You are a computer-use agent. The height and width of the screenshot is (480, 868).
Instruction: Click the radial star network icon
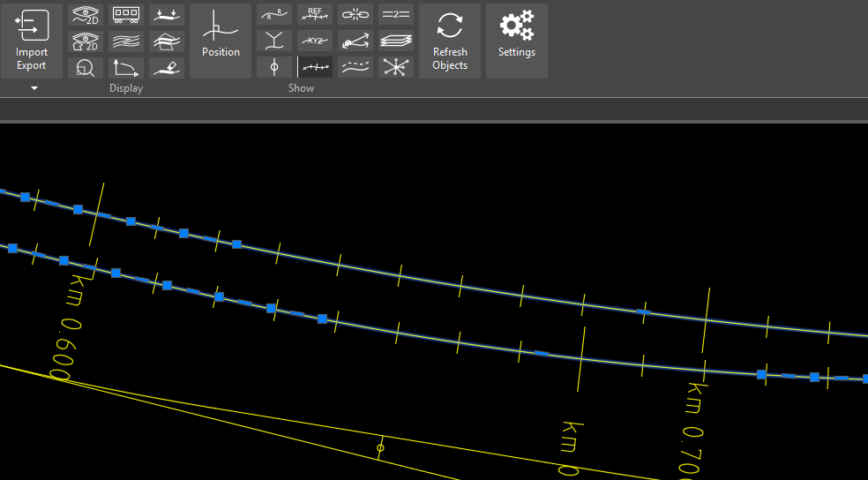pos(396,68)
